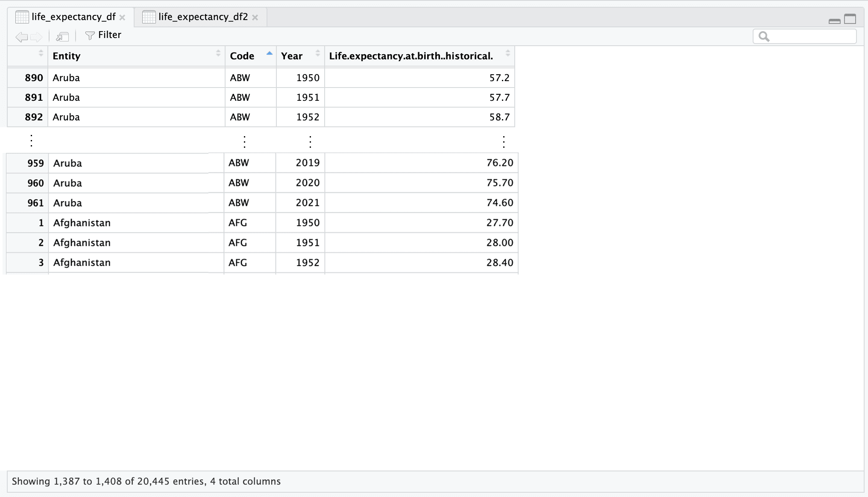Click the show in new window icon
Screen dimensions: 868x497
(62, 37)
